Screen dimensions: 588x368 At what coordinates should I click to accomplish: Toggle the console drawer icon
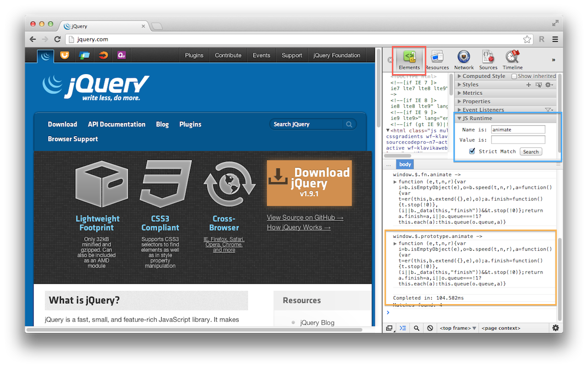[x=403, y=328]
